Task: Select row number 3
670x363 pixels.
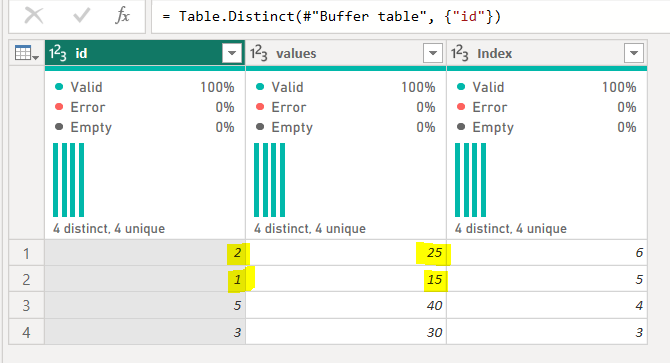Action: coord(26,306)
